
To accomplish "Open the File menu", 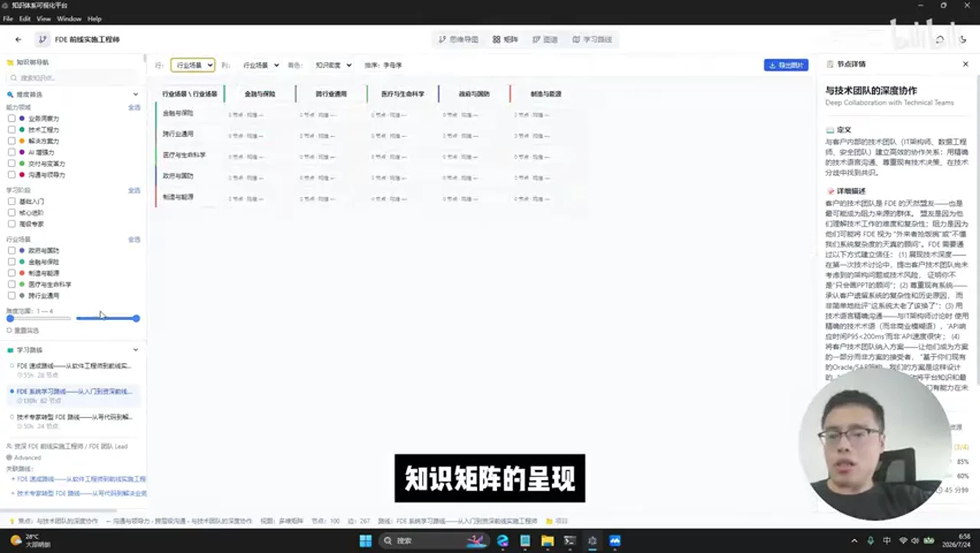I will [8, 18].
